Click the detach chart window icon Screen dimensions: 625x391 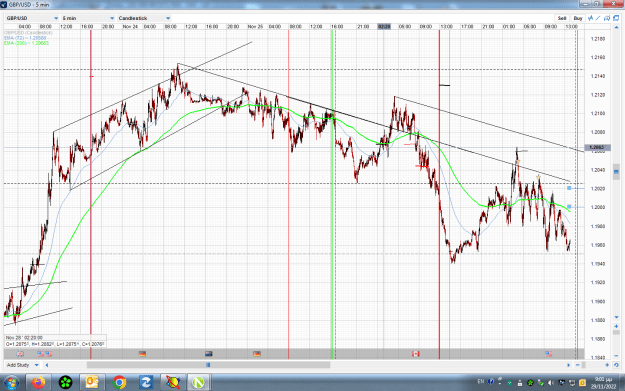616,18
